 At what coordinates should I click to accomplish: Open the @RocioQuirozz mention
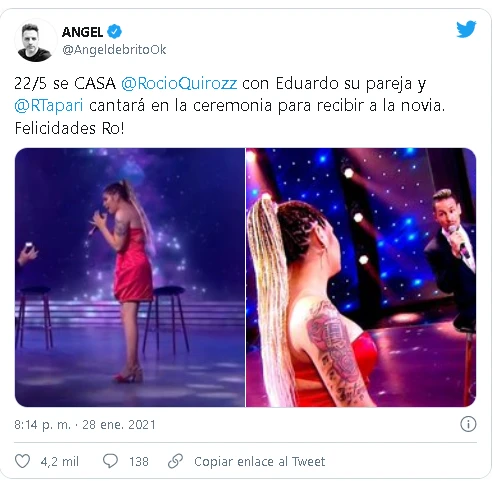(179, 83)
